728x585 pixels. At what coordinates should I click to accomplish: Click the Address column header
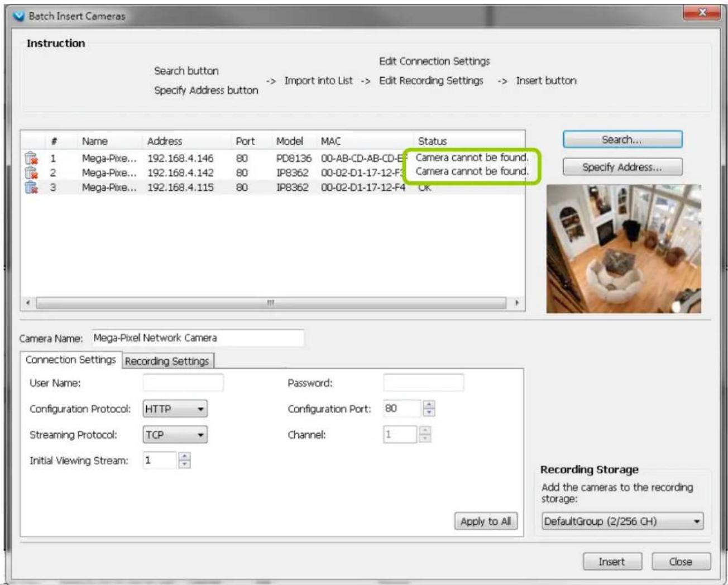coord(165,141)
